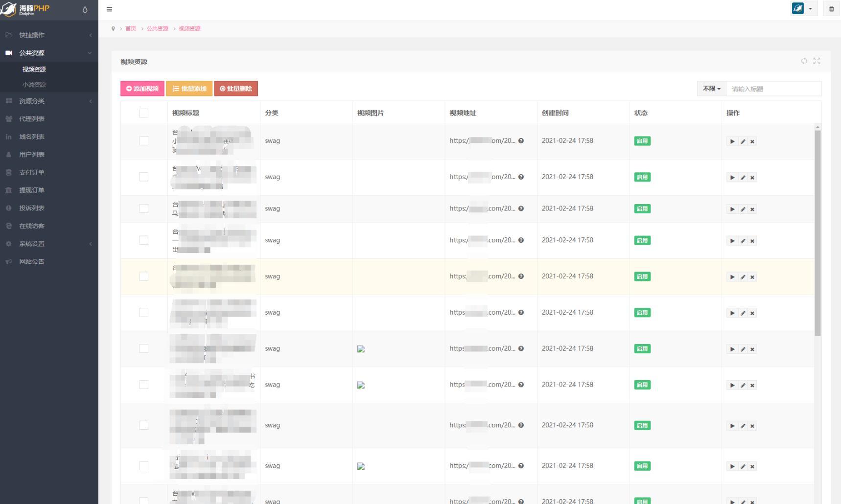Click the title search input field
841x504 pixels.
coord(773,89)
